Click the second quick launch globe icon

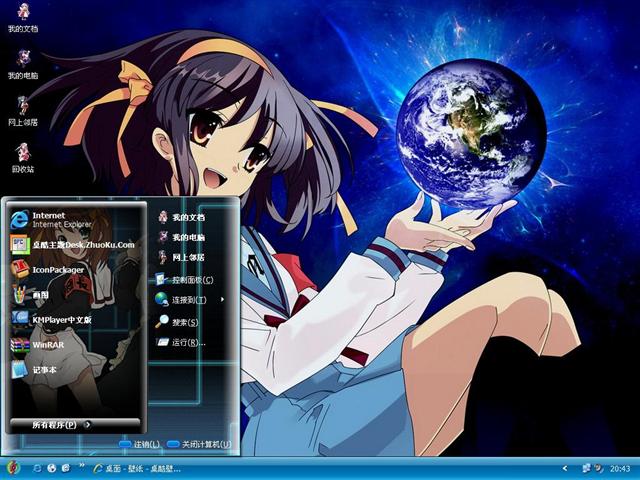click(51, 468)
